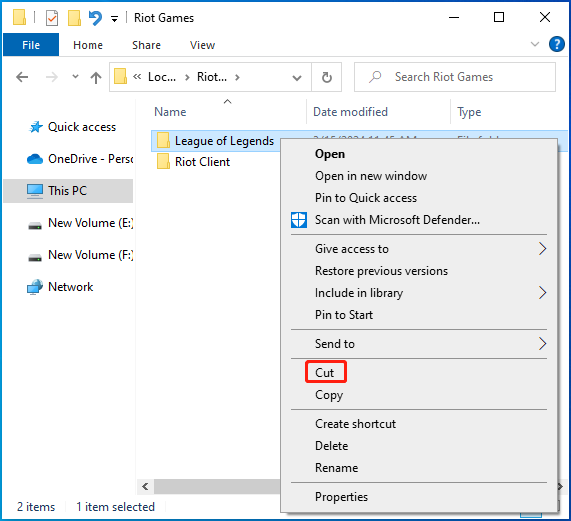571x521 pixels.
Task: Open the Customize Quick Access Toolbar dropdown
Action: [114, 19]
